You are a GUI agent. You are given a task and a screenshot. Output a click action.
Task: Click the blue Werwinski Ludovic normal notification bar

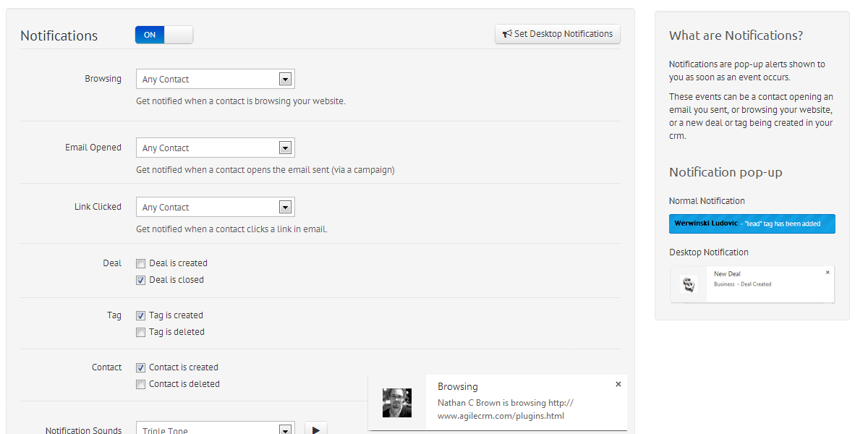point(752,224)
